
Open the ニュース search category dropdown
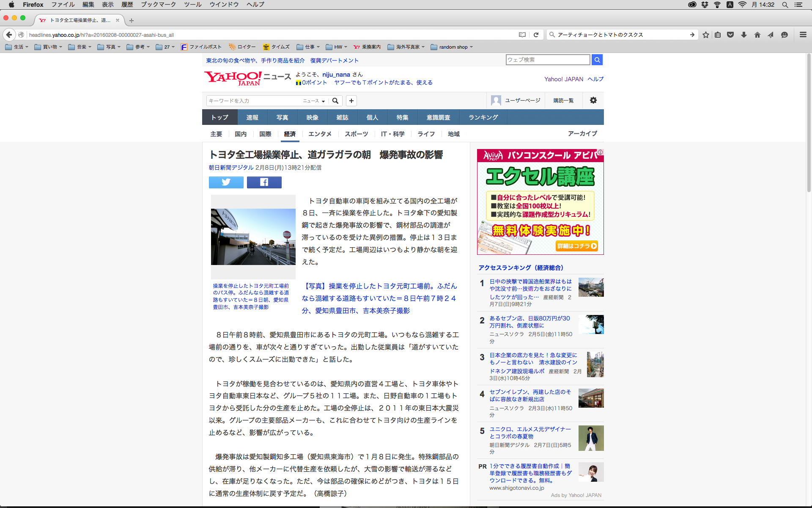(x=314, y=101)
